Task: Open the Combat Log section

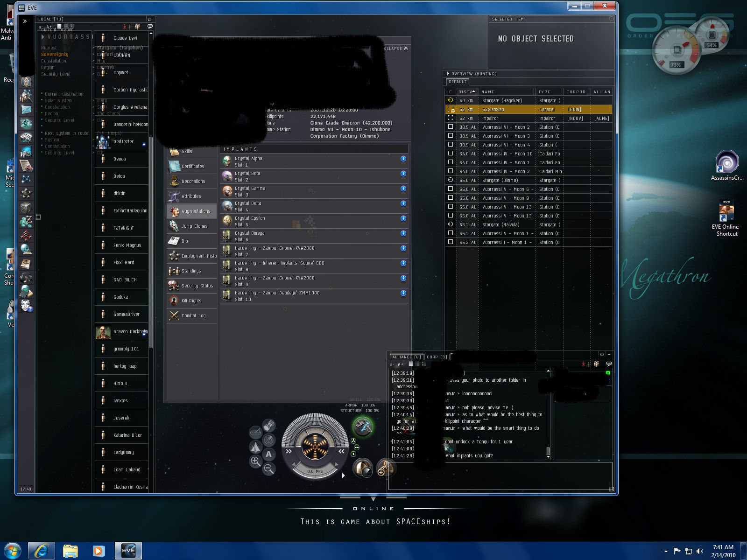Action: [192, 315]
